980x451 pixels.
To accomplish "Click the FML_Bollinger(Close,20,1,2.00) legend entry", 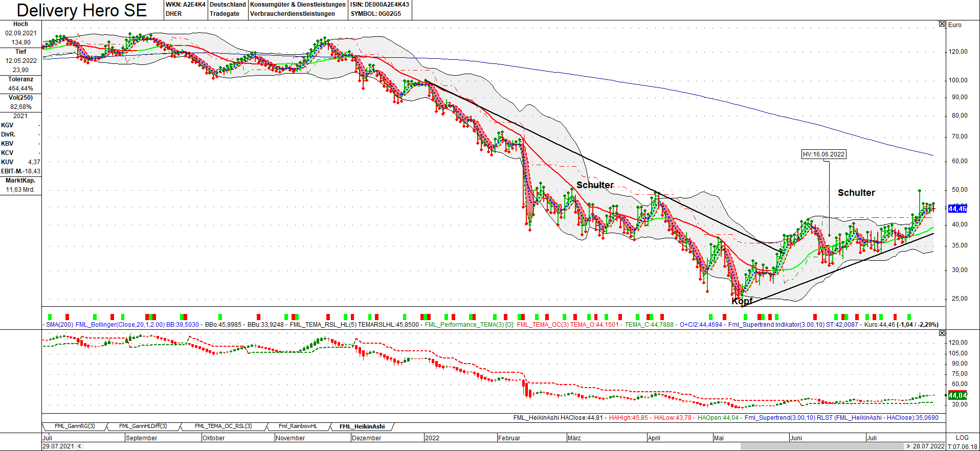I will click(x=120, y=325).
